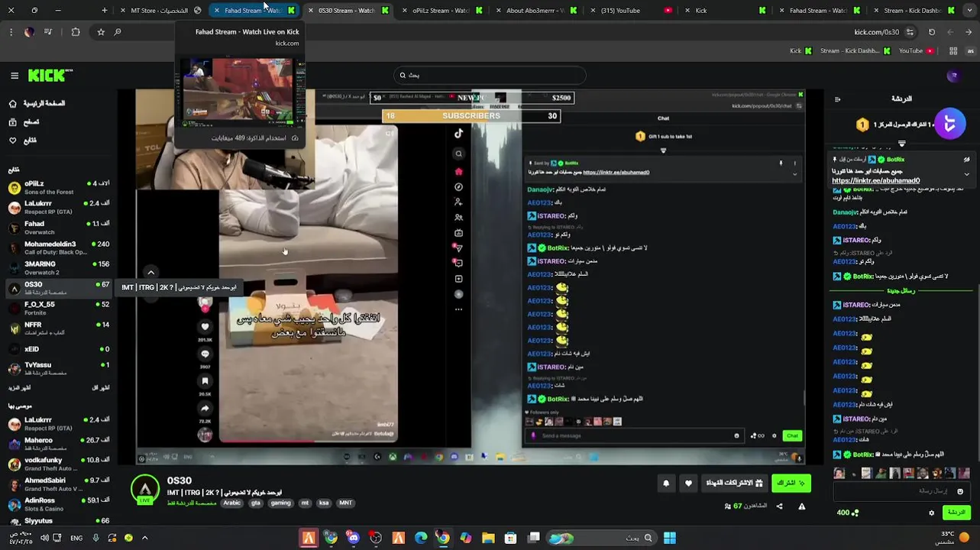Select the MNT tag

coord(346,503)
